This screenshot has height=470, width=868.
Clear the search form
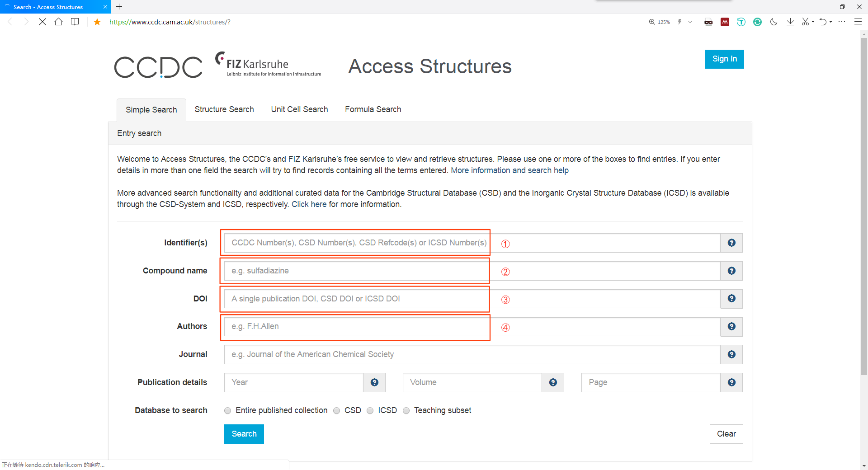726,434
